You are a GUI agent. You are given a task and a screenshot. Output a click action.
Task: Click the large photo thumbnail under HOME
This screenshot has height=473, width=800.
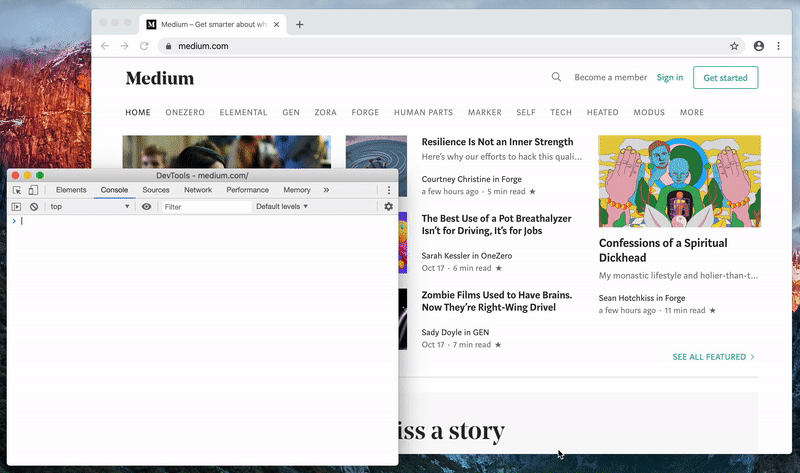pyautogui.click(x=227, y=152)
